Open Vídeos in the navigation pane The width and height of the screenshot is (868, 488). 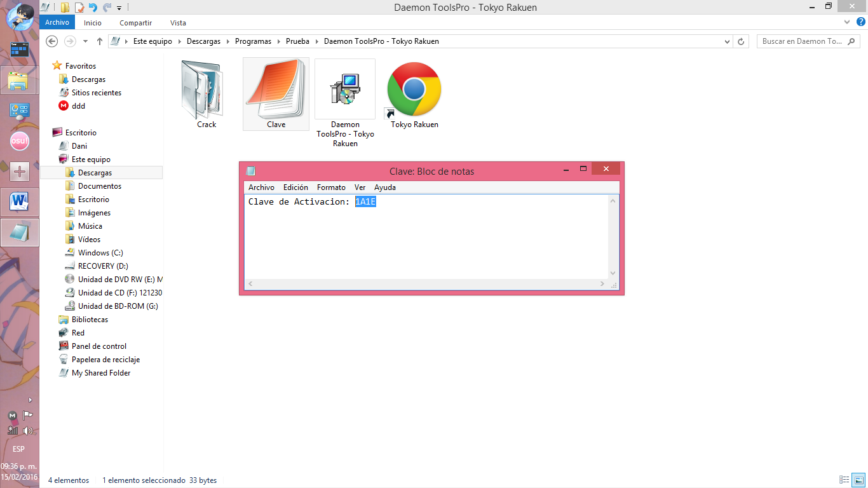pos(89,240)
